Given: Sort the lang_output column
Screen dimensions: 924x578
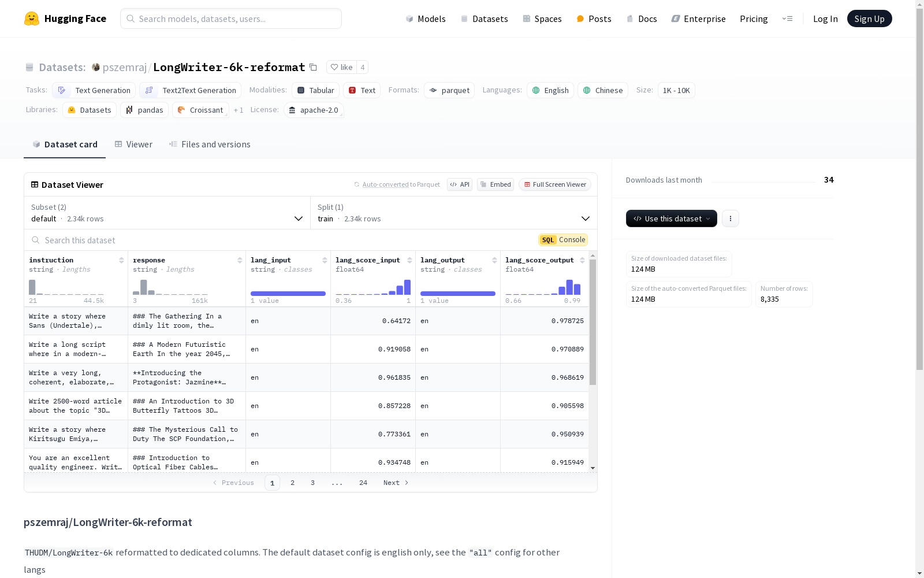Looking at the screenshot, I should 494,260.
